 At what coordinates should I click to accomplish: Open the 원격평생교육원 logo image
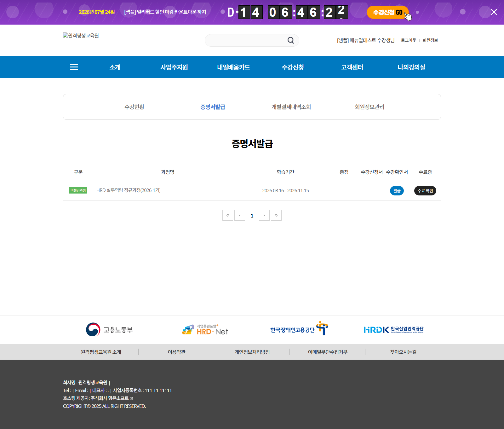coord(81,35)
